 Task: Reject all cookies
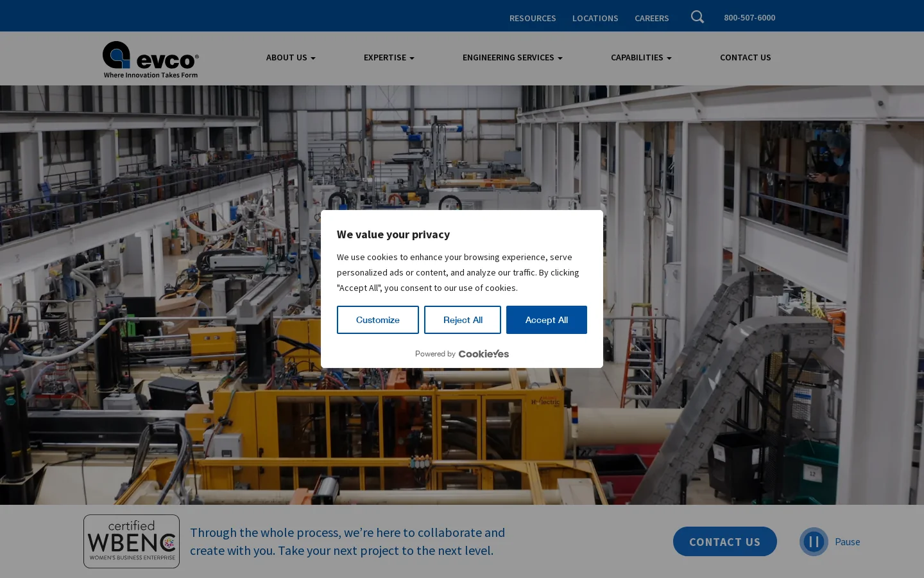coord(463,320)
